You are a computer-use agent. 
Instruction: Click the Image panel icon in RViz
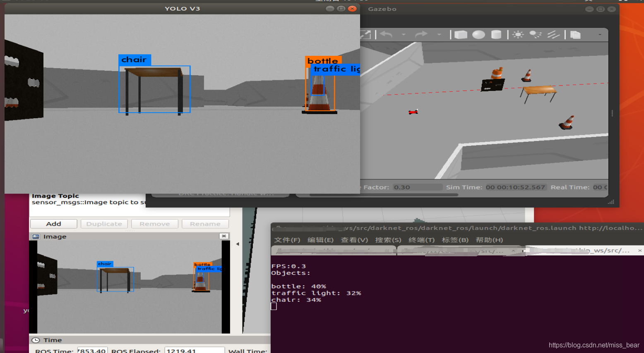click(x=36, y=236)
